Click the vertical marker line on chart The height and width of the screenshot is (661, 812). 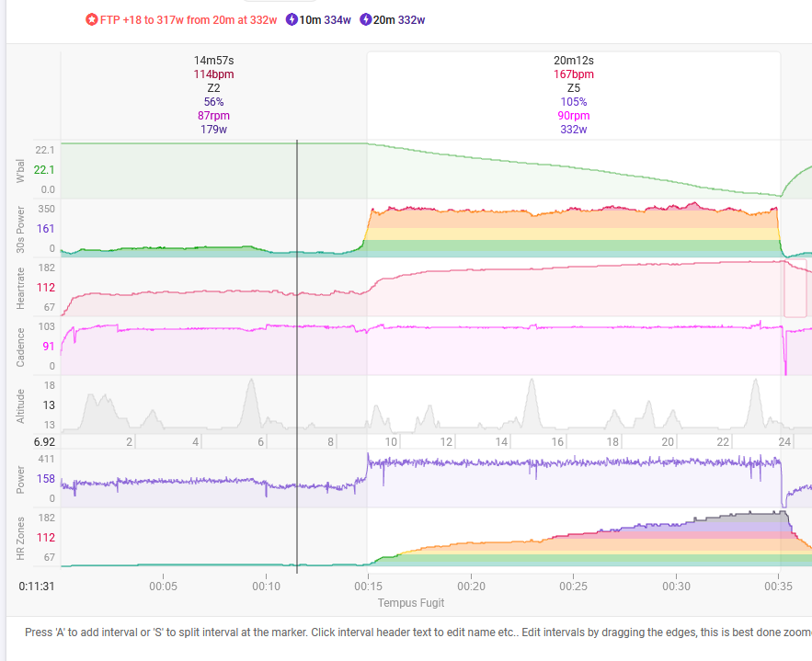click(297, 368)
